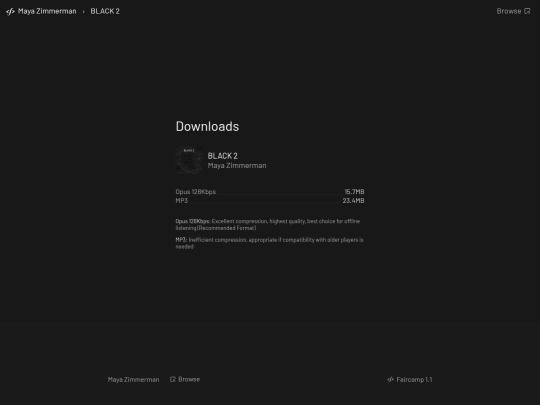The height and width of the screenshot is (405, 540).
Task: Select artist Maya Zimmerman under album title
Action: [x=237, y=166]
